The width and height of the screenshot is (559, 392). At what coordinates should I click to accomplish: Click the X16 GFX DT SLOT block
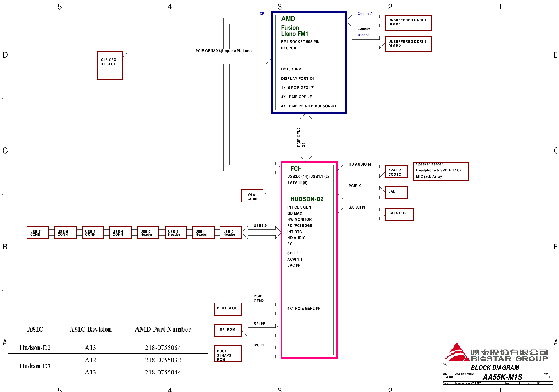point(110,65)
